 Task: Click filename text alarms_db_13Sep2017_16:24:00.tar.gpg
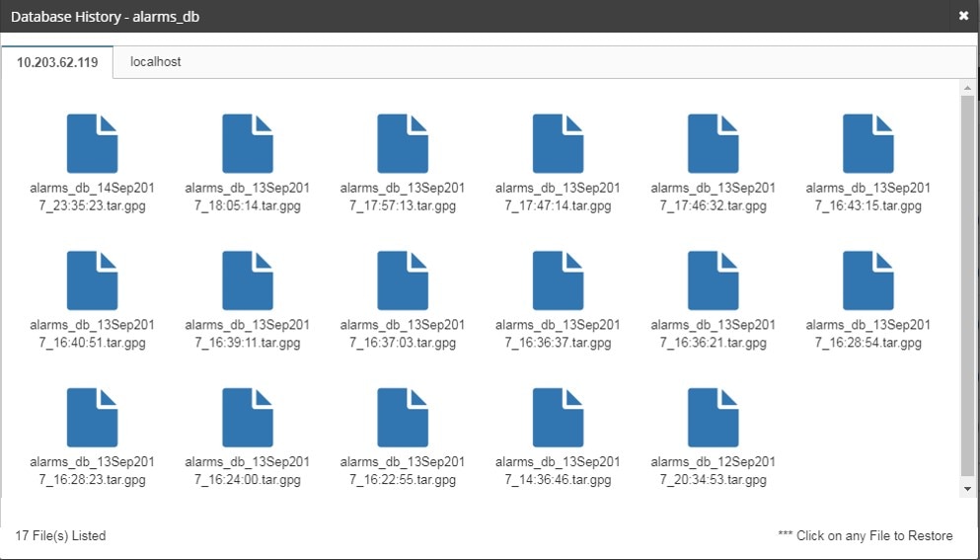pyautogui.click(x=248, y=470)
